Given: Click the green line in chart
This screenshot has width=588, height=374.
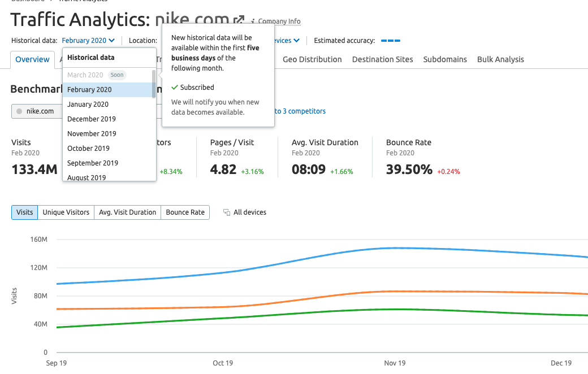Looking at the screenshot, I should pos(322,312).
